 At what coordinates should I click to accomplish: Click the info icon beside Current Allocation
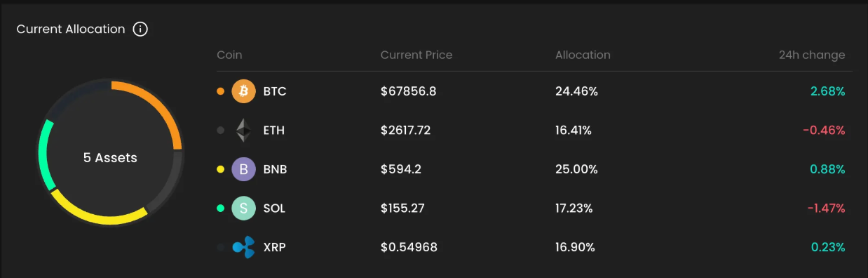140,29
